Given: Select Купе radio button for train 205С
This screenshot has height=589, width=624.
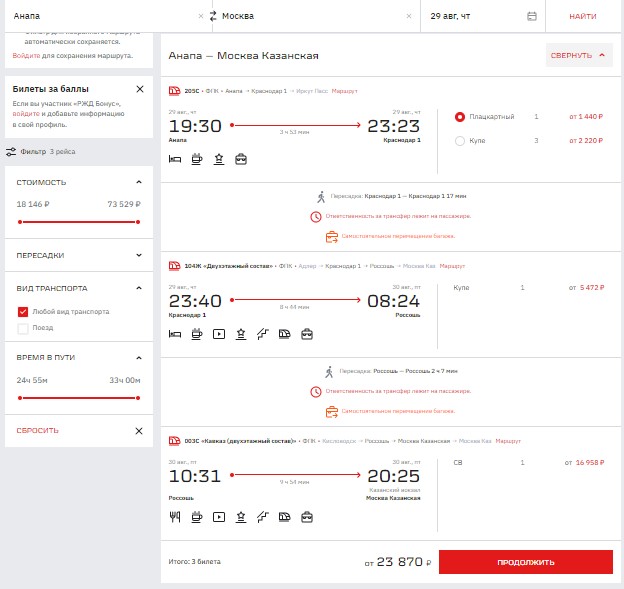Looking at the screenshot, I should [x=460, y=141].
